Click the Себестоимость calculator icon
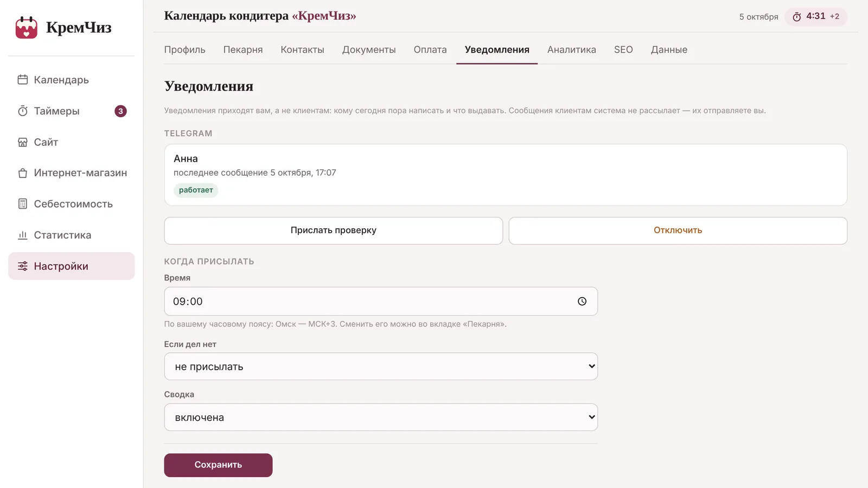 [x=23, y=204]
